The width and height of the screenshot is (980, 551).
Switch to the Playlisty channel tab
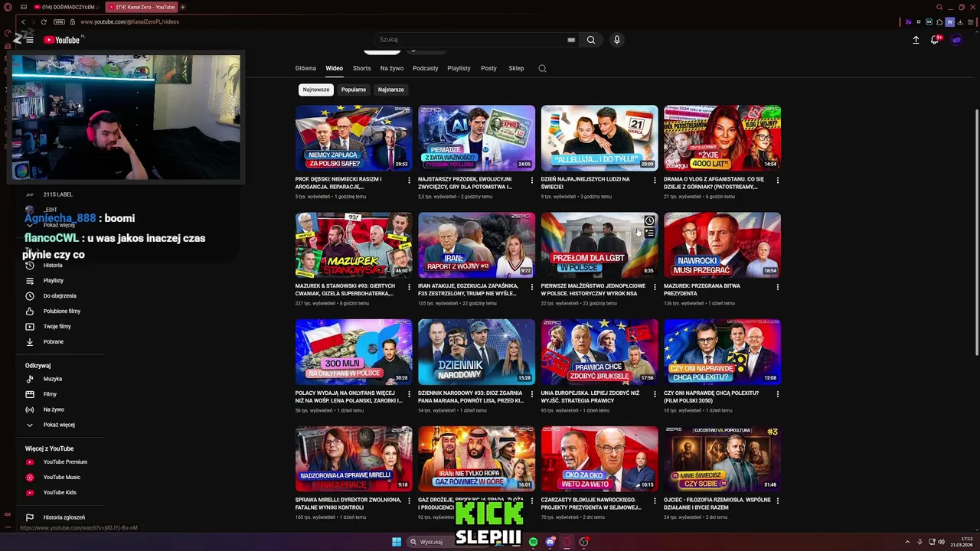(x=459, y=68)
